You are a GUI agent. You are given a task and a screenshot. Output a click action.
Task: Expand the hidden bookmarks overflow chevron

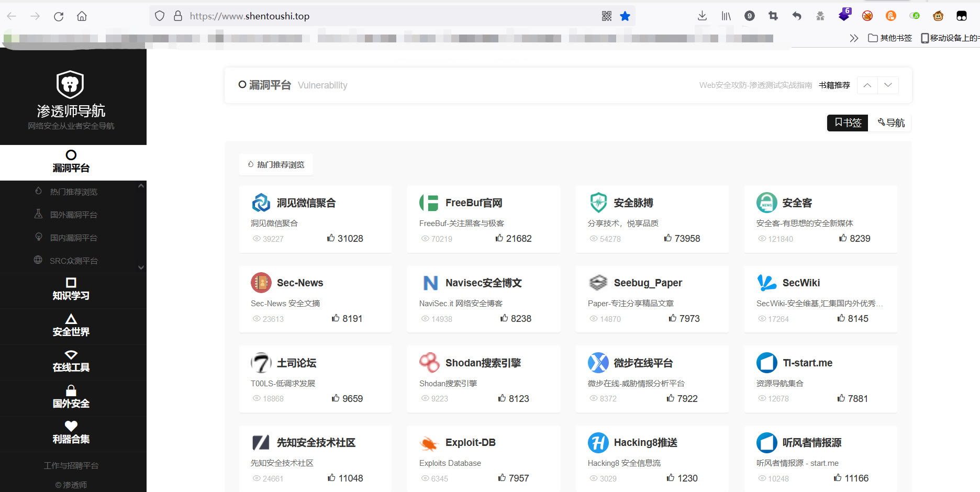tap(854, 38)
